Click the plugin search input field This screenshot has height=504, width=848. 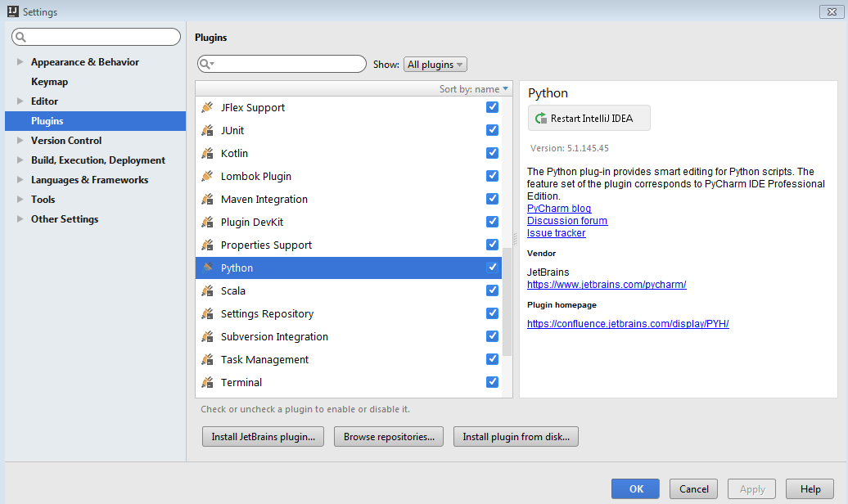[x=282, y=64]
